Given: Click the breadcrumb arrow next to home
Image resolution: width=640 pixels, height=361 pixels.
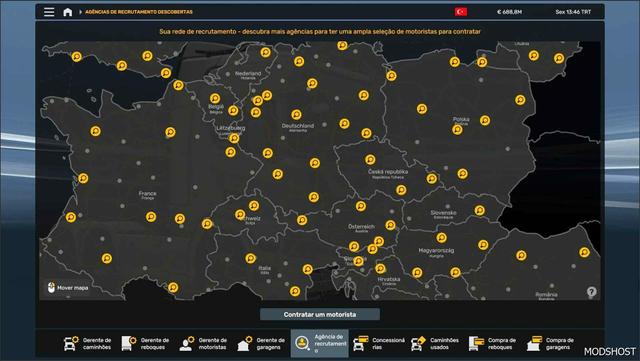Looking at the screenshot, I should (80, 12).
